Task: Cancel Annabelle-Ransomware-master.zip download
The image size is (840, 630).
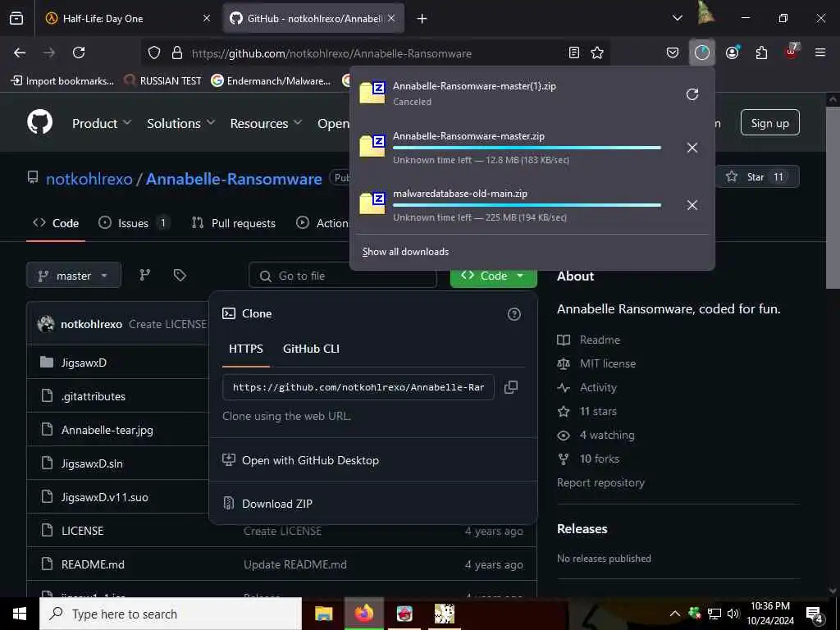Action: tap(692, 148)
